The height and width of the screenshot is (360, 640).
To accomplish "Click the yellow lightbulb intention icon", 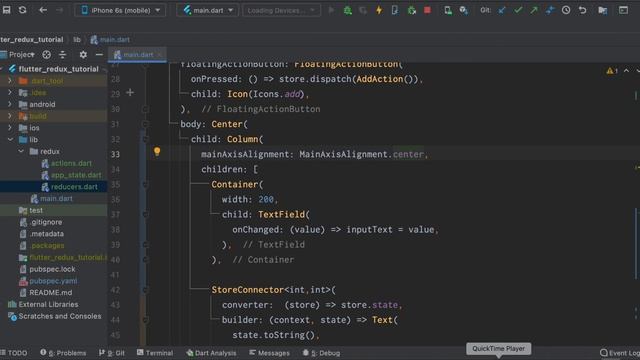I will click(x=157, y=151).
